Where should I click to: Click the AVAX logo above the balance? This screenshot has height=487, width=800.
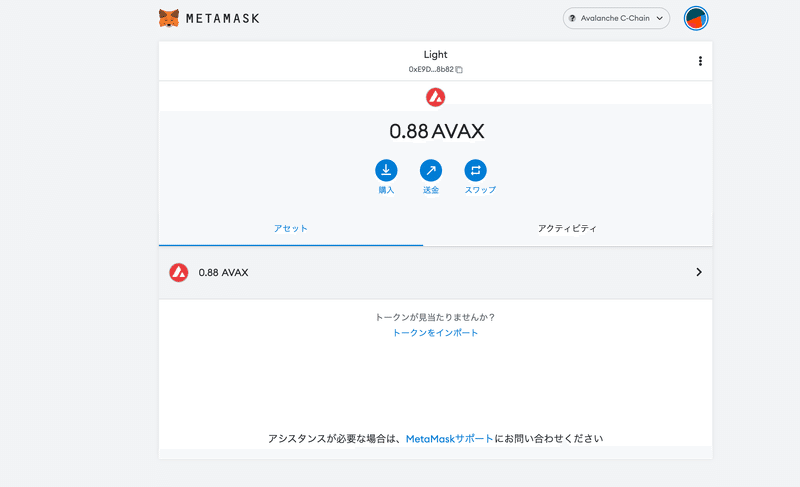pyautogui.click(x=435, y=97)
